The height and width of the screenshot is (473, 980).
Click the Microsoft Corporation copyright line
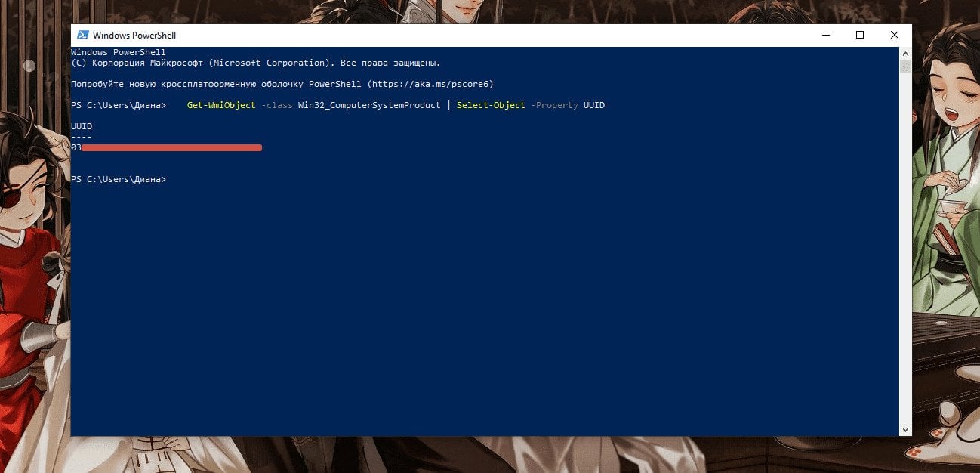pos(256,63)
